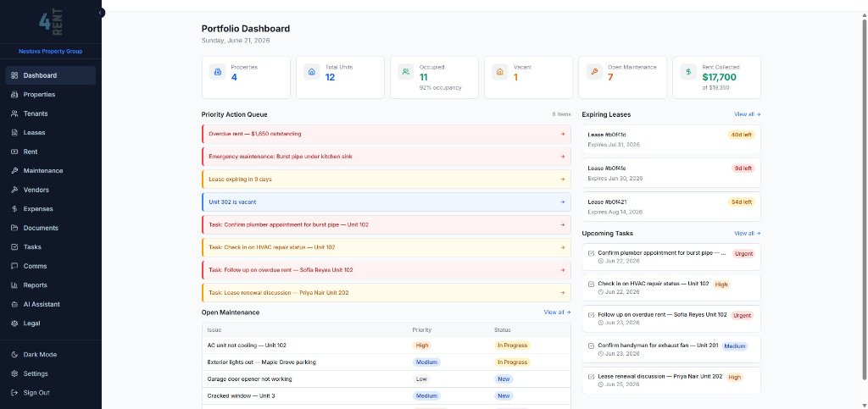Click arrow on Check in on HVAC queue task
Image resolution: width=868 pixels, height=409 pixels.
pos(563,247)
